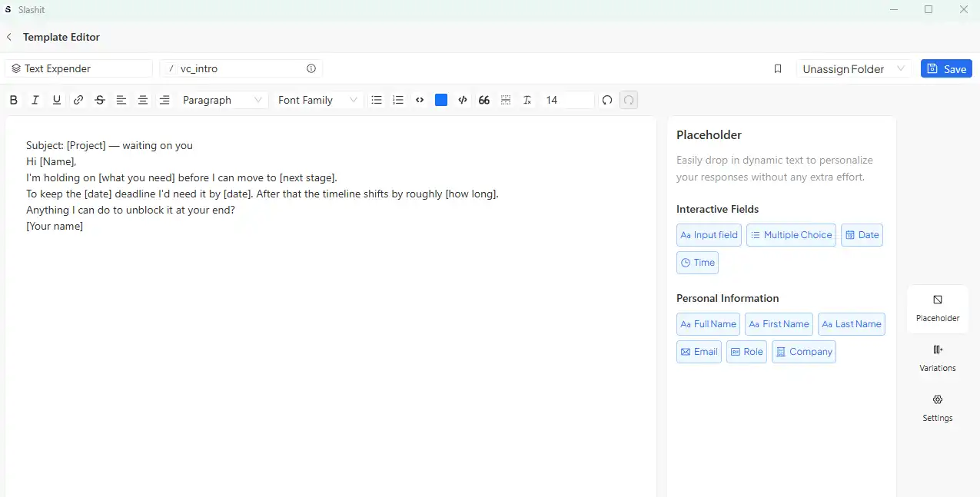Insert the Full Name placeholder
Screen dimensions: 980x497
click(x=709, y=324)
